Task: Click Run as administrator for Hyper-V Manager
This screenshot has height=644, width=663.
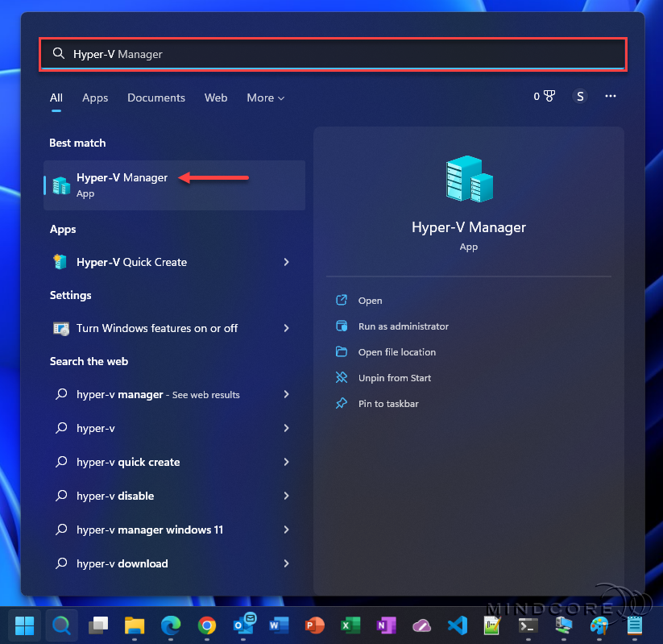Action: tap(403, 326)
